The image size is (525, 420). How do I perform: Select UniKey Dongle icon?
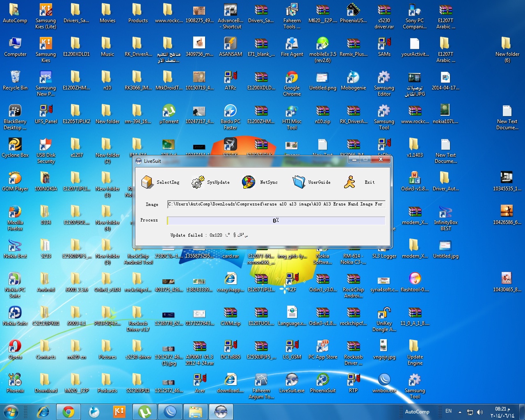pos(384,319)
